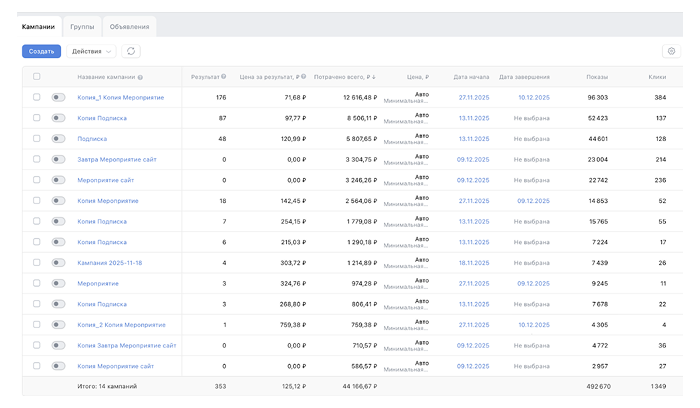Click help icon beside Название кампании header
The width and height of the screenshot is (700, 408).
point(140,77)
